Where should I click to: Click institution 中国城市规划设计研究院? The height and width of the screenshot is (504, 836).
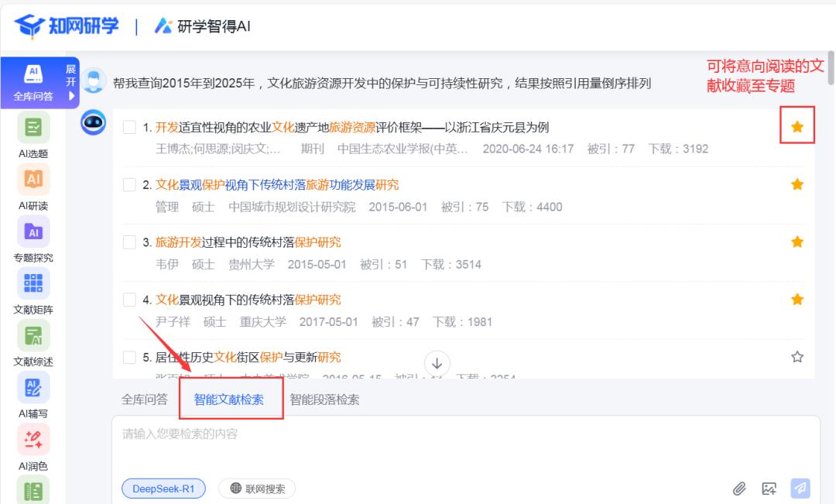coord(292,207)
